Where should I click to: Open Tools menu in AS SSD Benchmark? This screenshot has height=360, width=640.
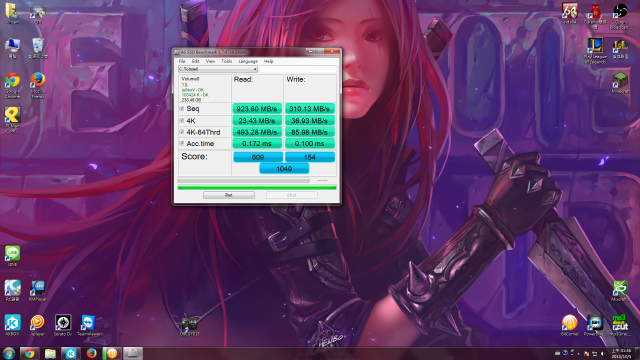(x=227, y=61)
